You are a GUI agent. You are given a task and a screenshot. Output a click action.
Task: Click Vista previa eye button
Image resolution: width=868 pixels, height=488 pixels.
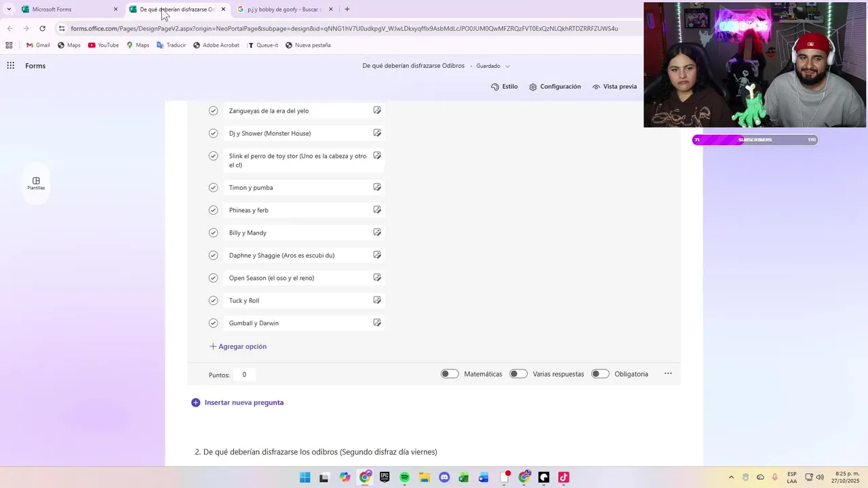pyautogui.click(x=614, y=87)
